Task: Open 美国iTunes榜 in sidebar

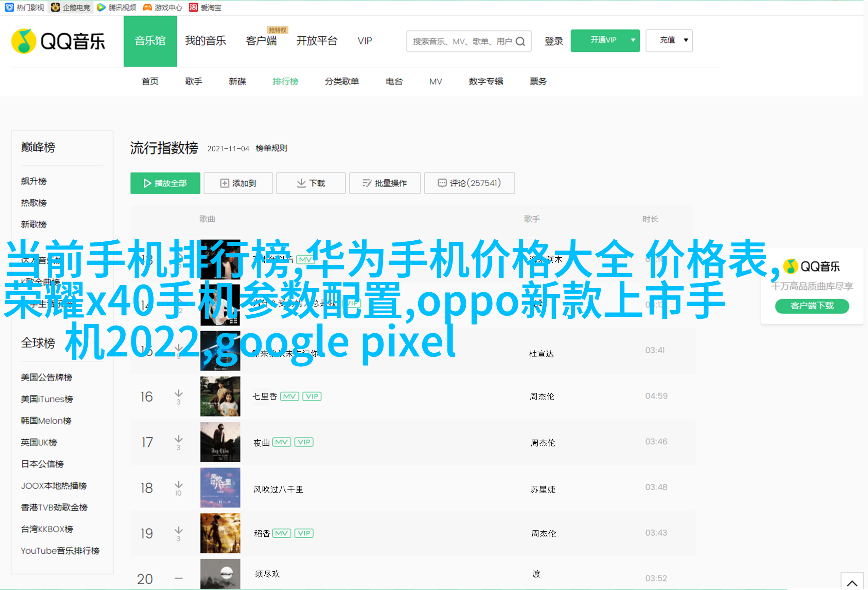Action: coord(47,399)
